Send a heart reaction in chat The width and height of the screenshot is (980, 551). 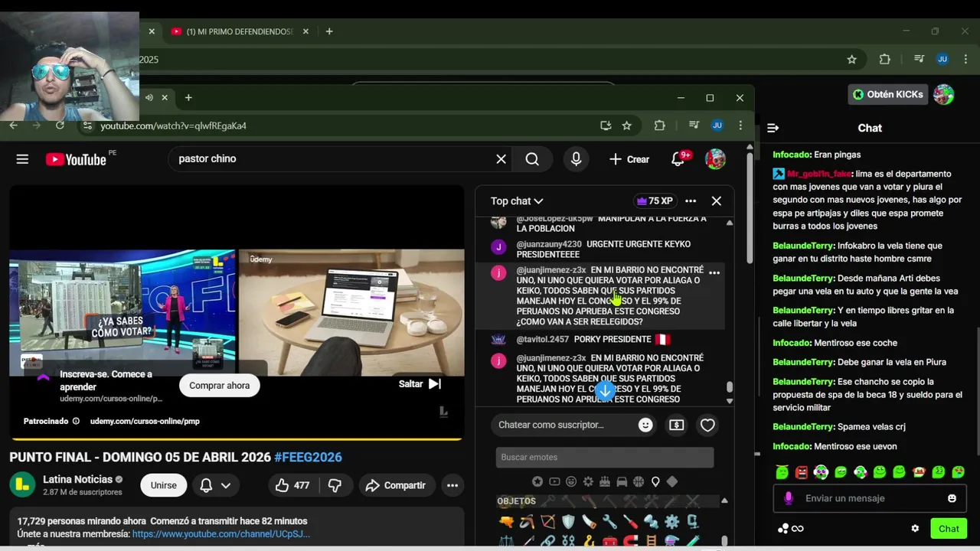(x=707, y=425)
